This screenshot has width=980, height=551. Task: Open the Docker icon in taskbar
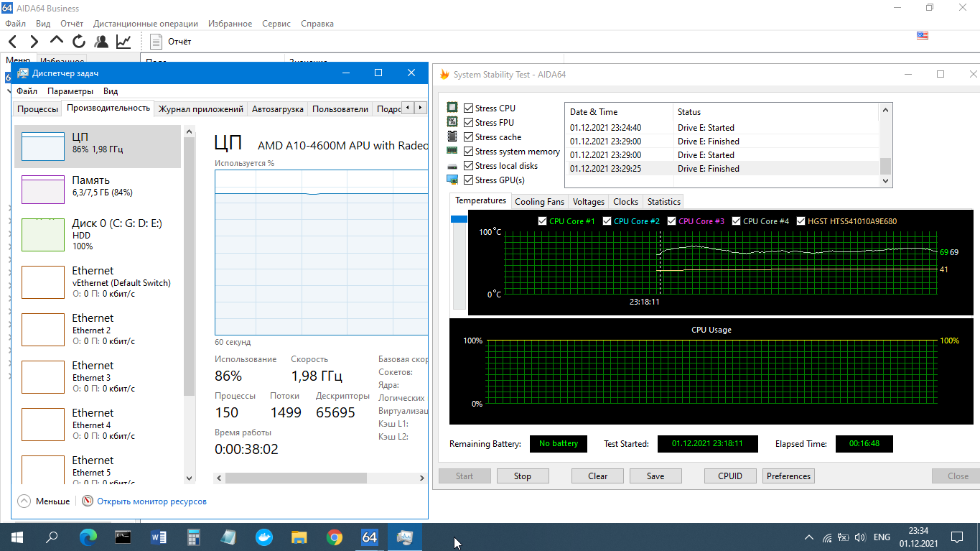point(264,537)
